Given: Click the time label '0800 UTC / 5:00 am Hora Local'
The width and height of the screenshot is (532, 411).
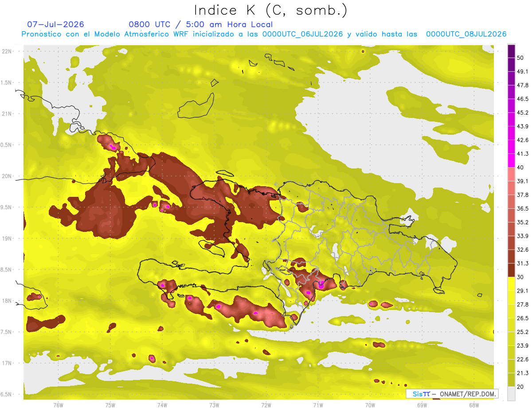Looking at the screenshot, I should 200,24.
